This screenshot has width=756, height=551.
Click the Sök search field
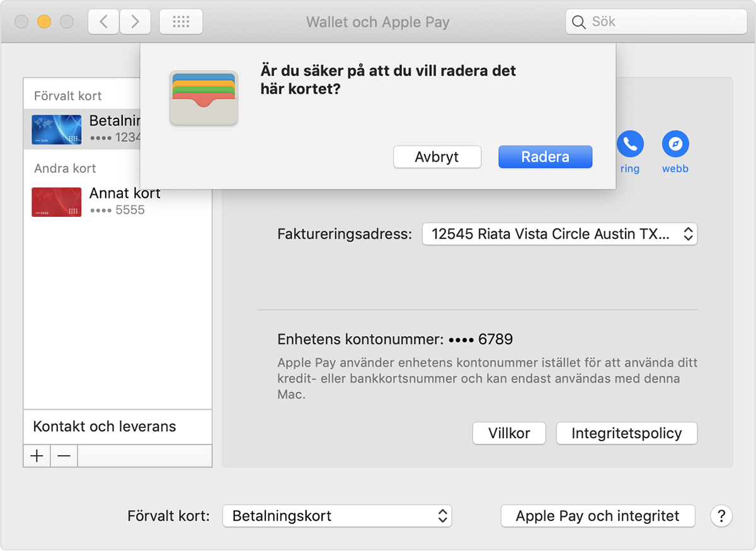(656, 22)
